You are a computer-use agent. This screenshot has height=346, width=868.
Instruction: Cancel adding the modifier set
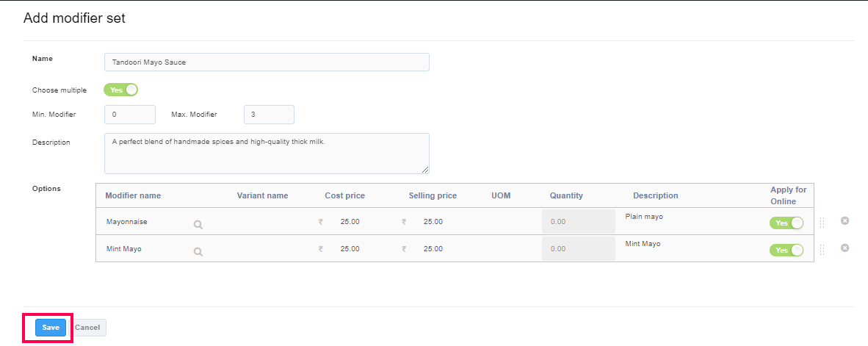[x=87, y=328]
